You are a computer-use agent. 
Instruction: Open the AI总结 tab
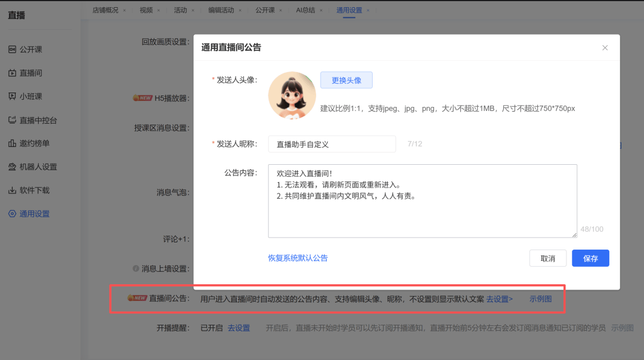[306, 10]
